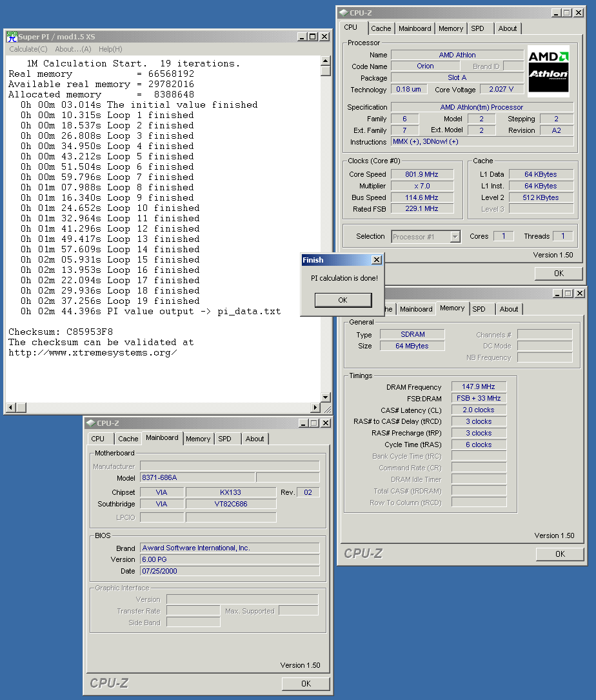Select the Mainboard tab in the lower-left CPU-Z window
Image resolution: width=596 pixels, height=700 pixels.
[162, 438]
